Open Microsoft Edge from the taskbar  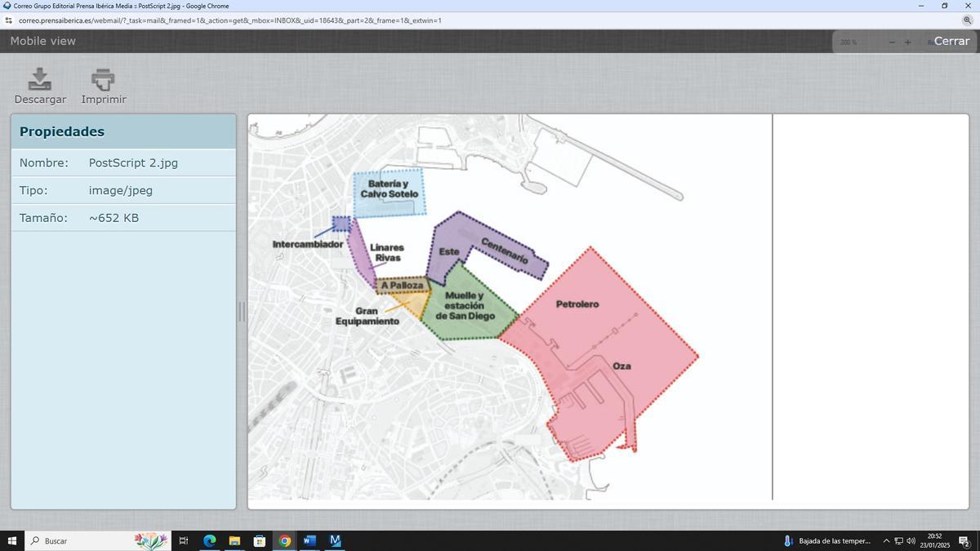click(209, 540)
